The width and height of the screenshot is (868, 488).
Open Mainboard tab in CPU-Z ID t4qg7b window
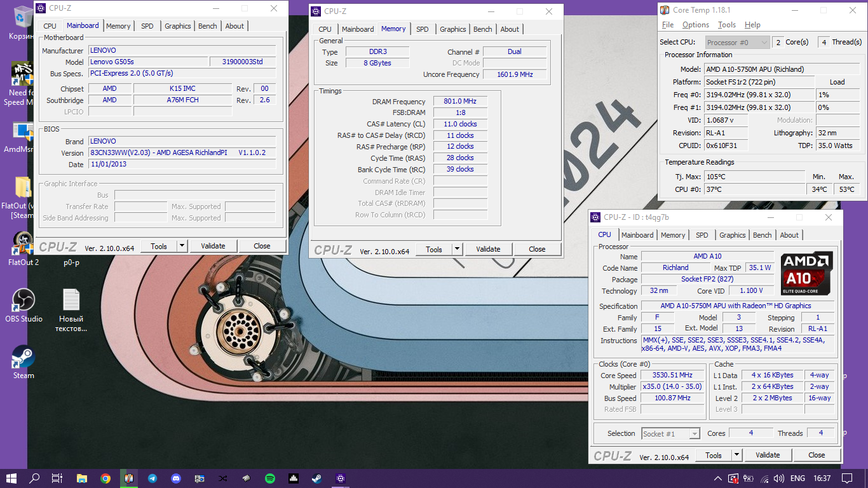point(637,235)
